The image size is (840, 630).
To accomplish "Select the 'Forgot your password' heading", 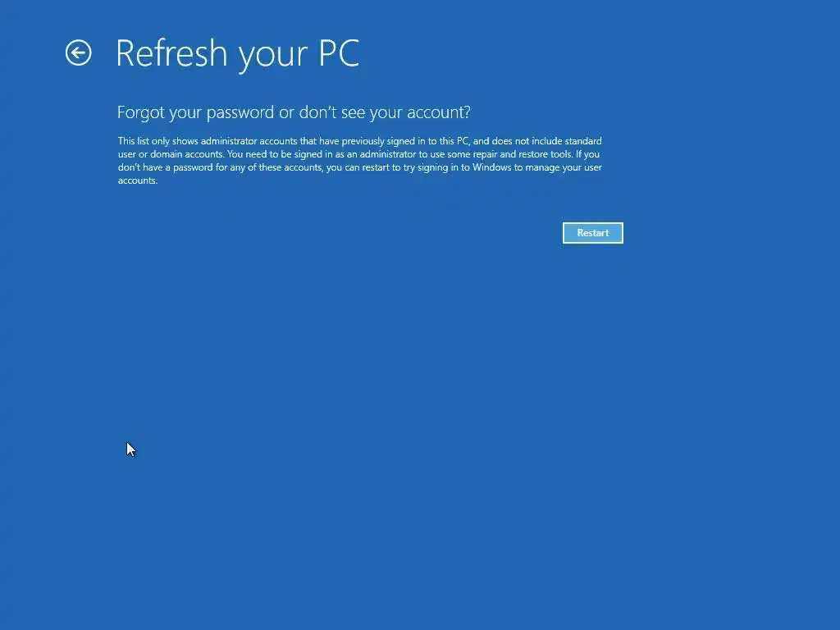I will (x=294, y=112).
